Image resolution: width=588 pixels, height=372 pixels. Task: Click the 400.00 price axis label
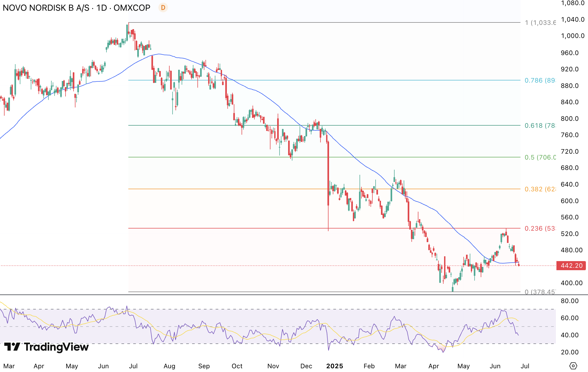(572, 283)
